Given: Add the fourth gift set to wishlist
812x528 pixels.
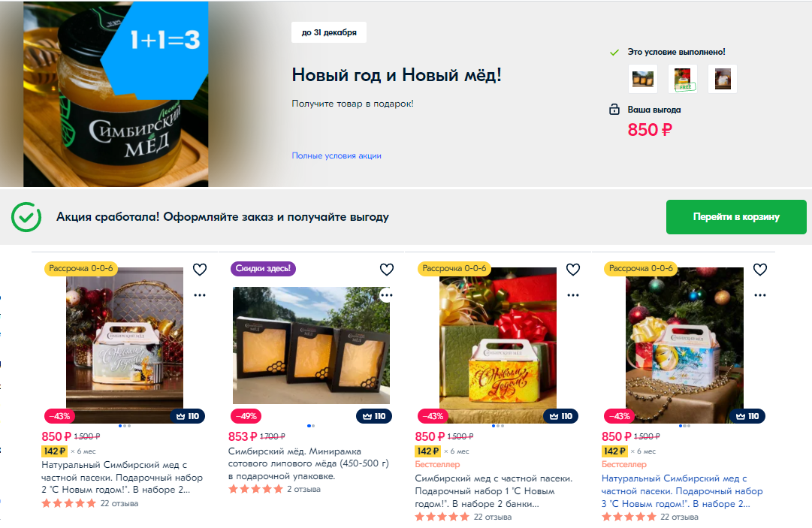Looking at the screenshot, I should [759, 269].
